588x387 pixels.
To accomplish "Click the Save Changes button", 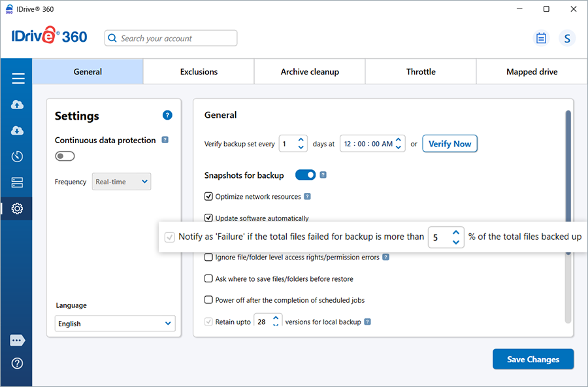I will pos(533,360).
